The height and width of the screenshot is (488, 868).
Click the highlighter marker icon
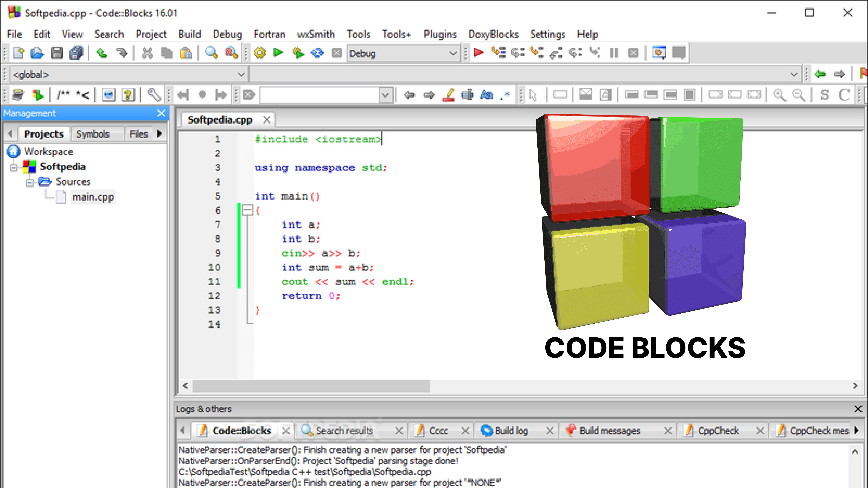448,95
